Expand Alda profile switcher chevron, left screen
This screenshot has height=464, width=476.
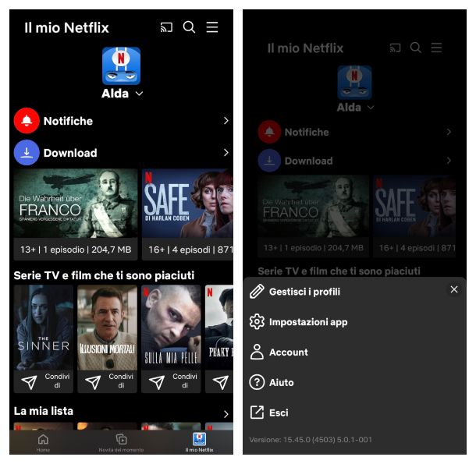point(139,94)
